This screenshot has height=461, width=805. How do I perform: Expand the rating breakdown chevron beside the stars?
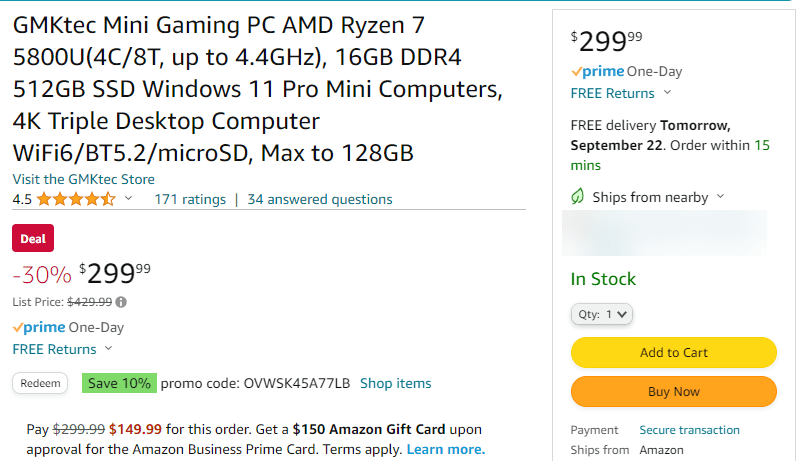point(128,199)
